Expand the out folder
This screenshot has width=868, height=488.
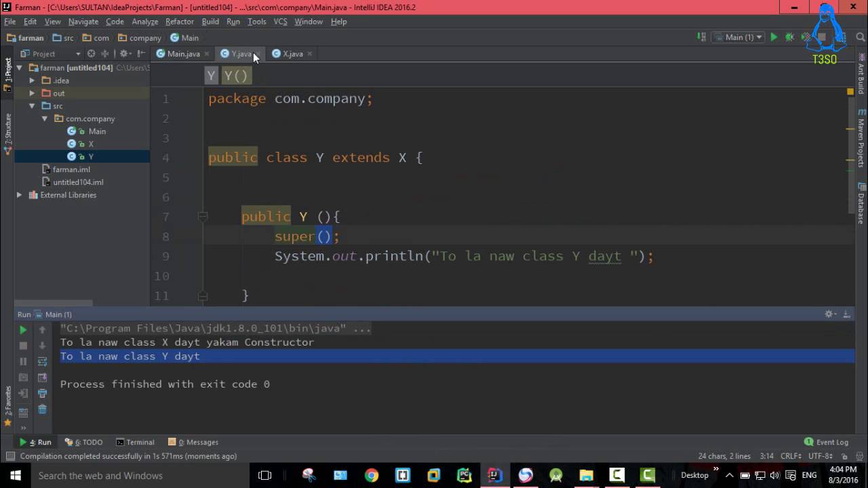pyautogui.click(x=31, y=94)
